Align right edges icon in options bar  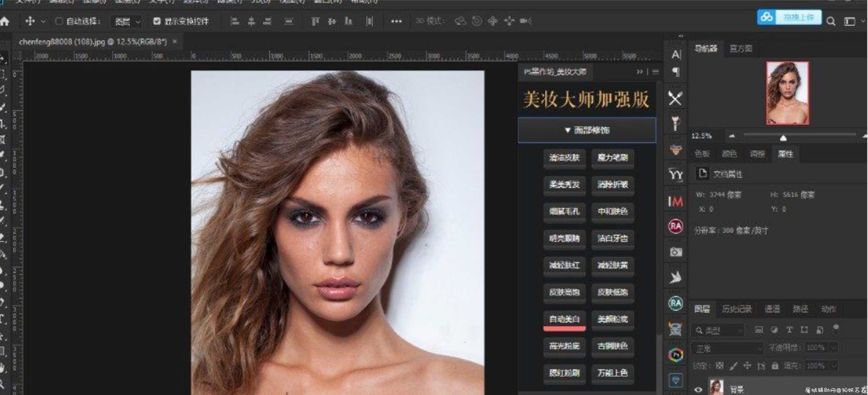[267, 21]
